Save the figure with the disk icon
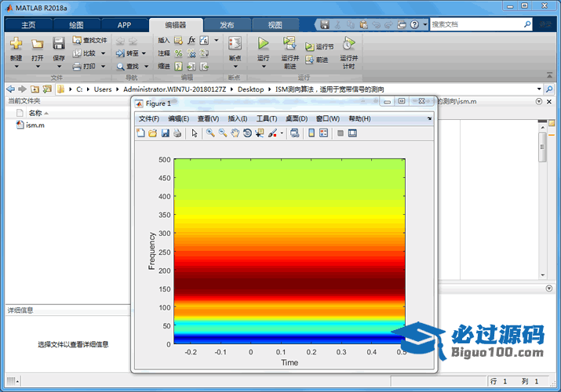Screen dimensions: 561x392 tap(166, 133)
